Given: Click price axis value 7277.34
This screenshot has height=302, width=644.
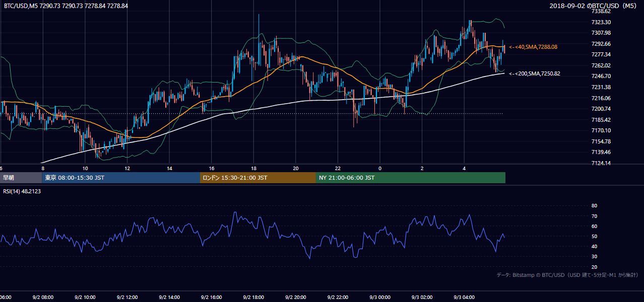Looking at the screenshot, I should (601, 54).
